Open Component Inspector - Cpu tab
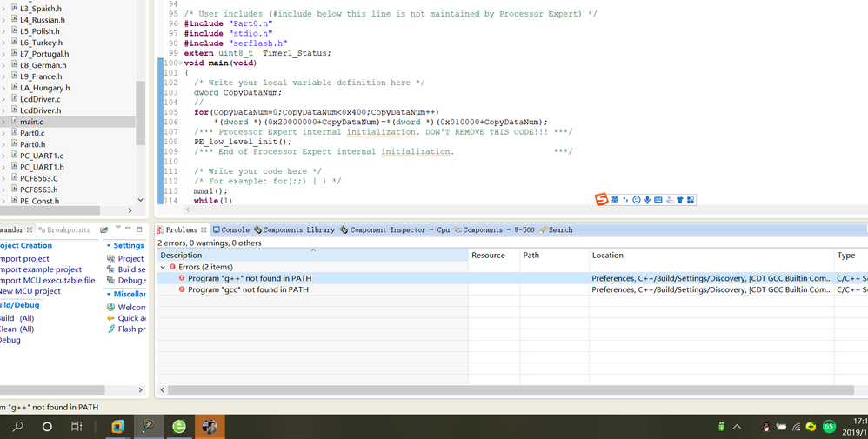868x439 pixels. (395, 229)
